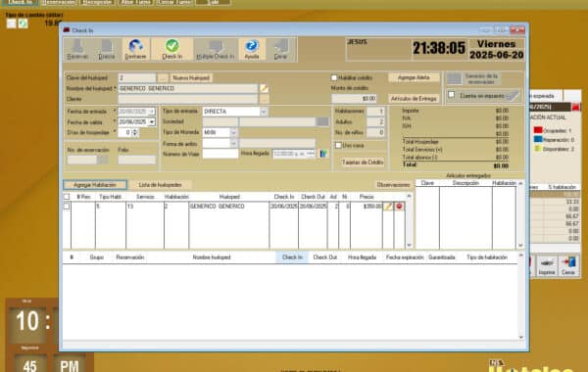Click icon next to Hora llegada field
The height and width of the screenshot is (372, 588).
[323, 154]
